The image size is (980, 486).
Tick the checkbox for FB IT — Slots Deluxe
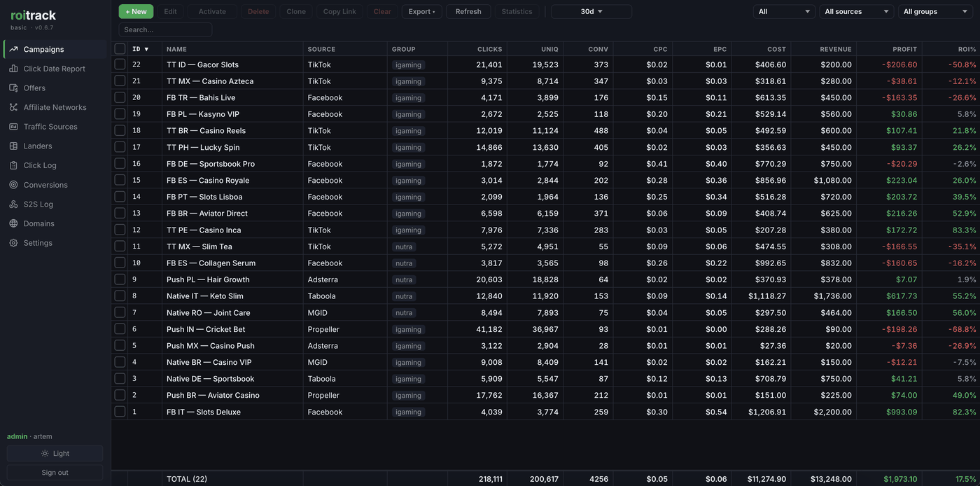pos(120,412)
